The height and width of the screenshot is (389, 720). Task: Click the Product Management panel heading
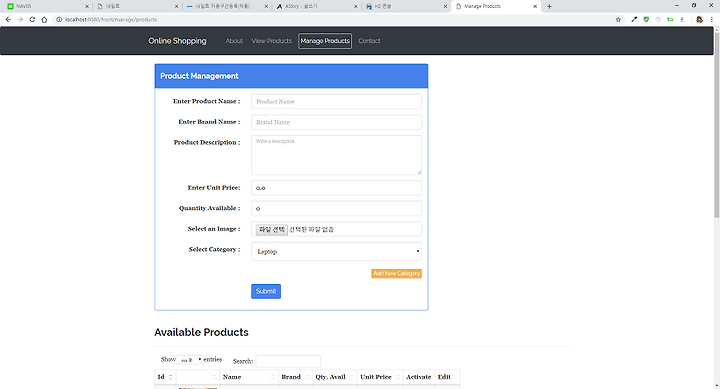coord(199,76)
